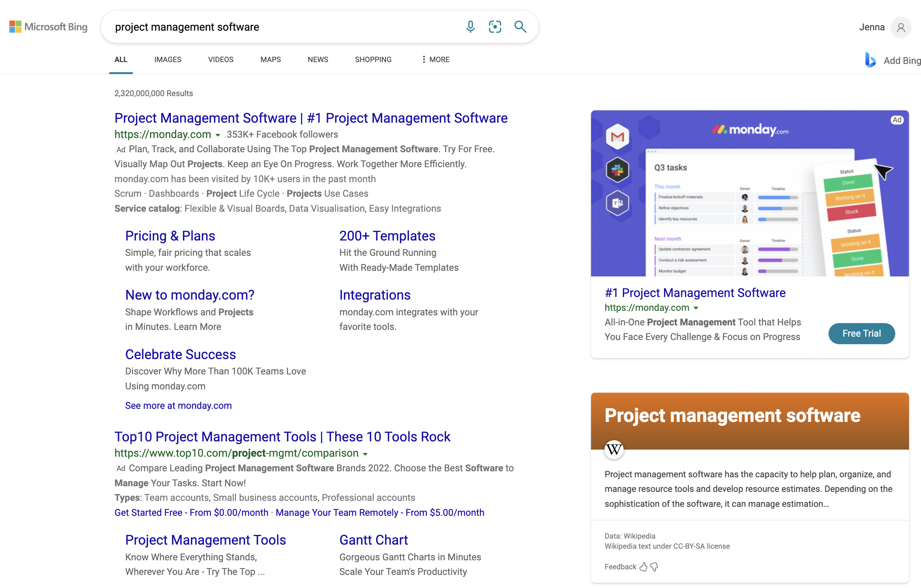Click the Wikipedia W logo icon
Viewport: 921px width, 588px height.
click(x=614, y=449)
